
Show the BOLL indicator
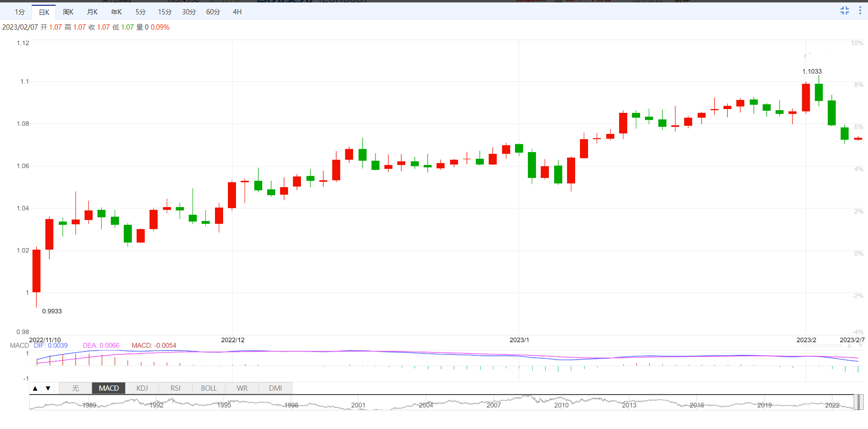(209, 388)
